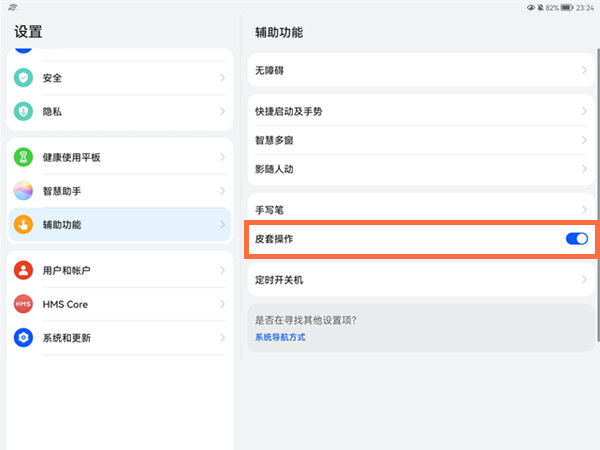Open the 手写笔 stylus settings
The image size is (600, 450).
click(270, 211)
